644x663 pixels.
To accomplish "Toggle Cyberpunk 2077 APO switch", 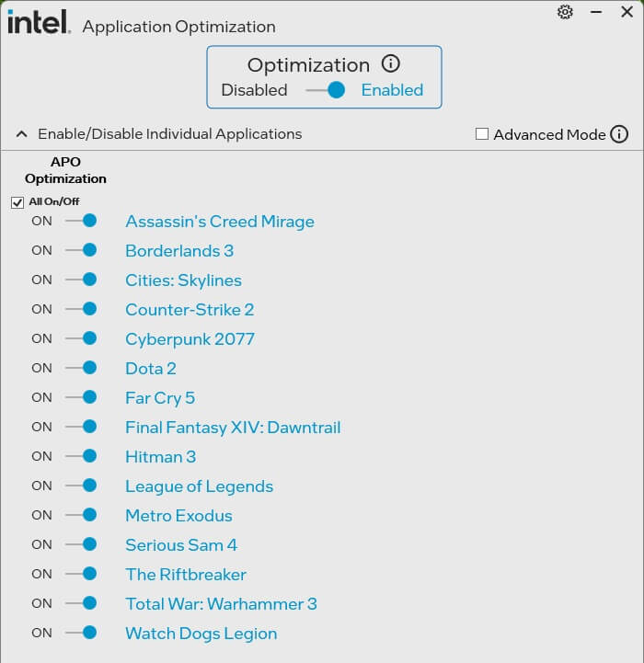I will (81, 338).
